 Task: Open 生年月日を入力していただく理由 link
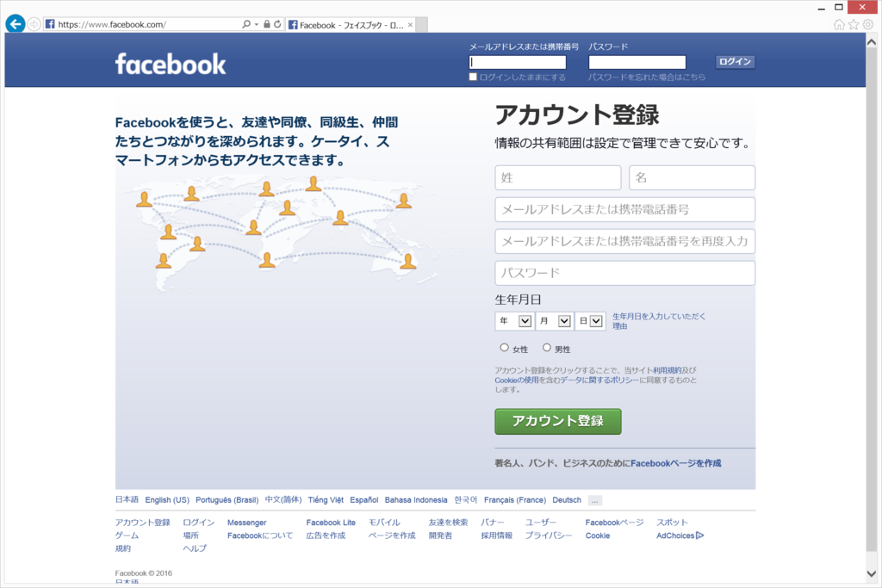[x=659, y=321]
